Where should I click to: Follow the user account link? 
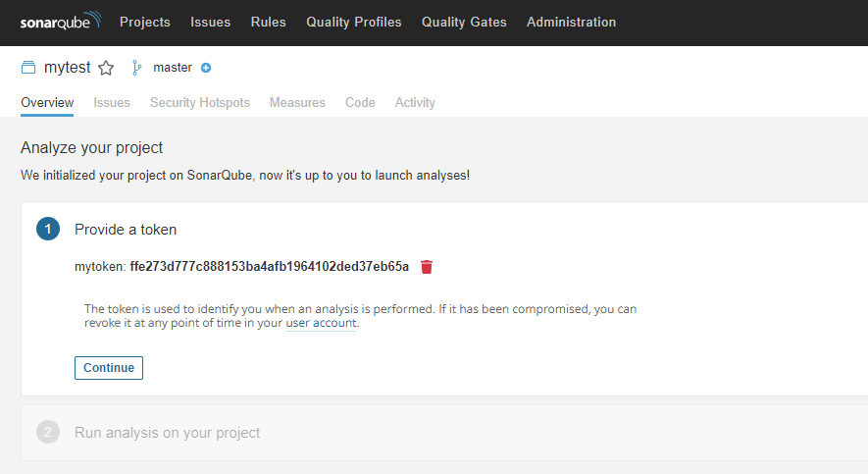click(321, 323)
